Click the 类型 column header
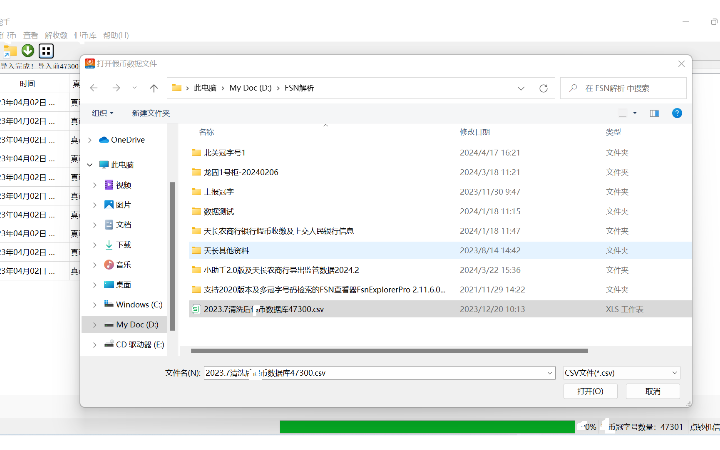This screenshot has height=450, width=720. tap(613, 132)
